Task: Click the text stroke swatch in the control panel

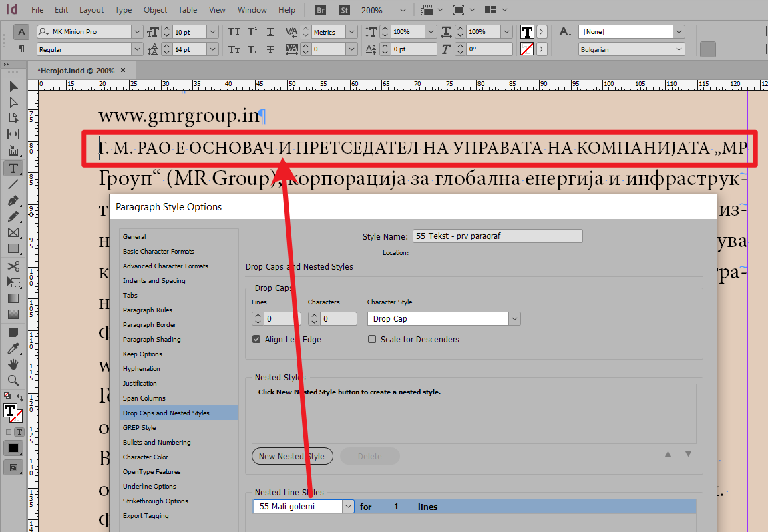Action: point(527,49)
